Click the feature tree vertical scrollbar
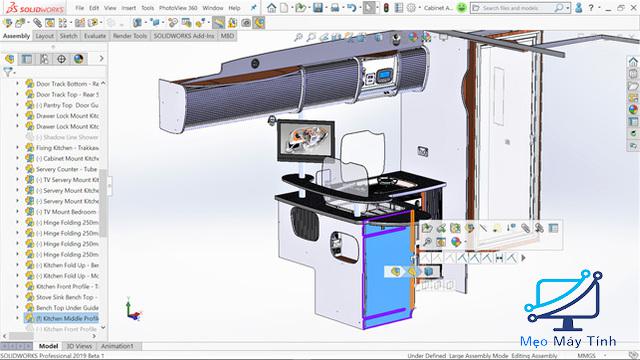The height and width of the screenshot is (360, 640). 103,203
